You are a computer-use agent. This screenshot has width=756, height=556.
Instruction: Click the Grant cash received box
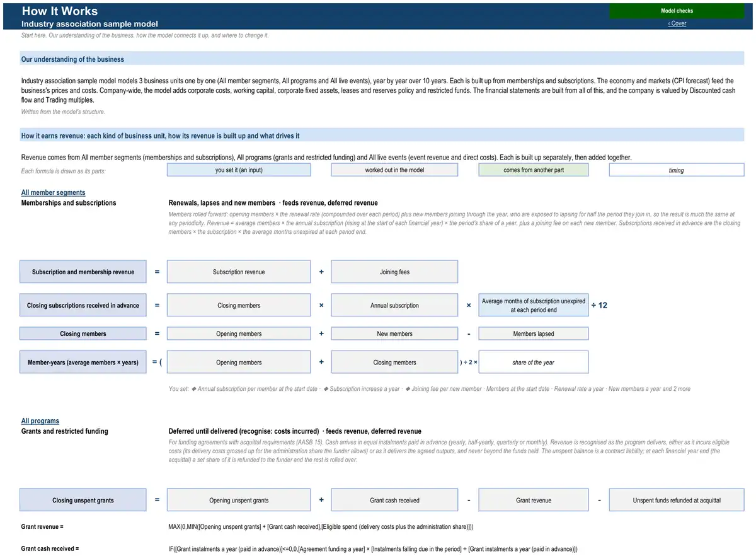pyautogui.click(x=394, y=500)
